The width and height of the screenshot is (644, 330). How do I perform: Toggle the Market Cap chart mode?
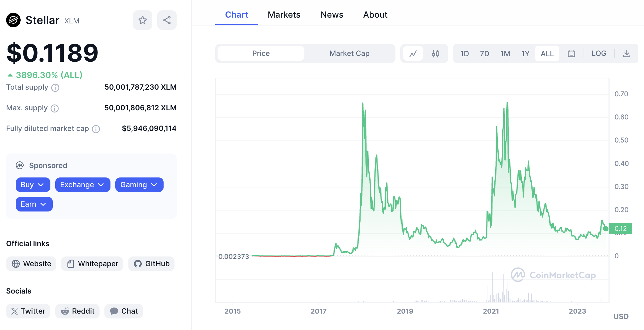tap(350, 53)
